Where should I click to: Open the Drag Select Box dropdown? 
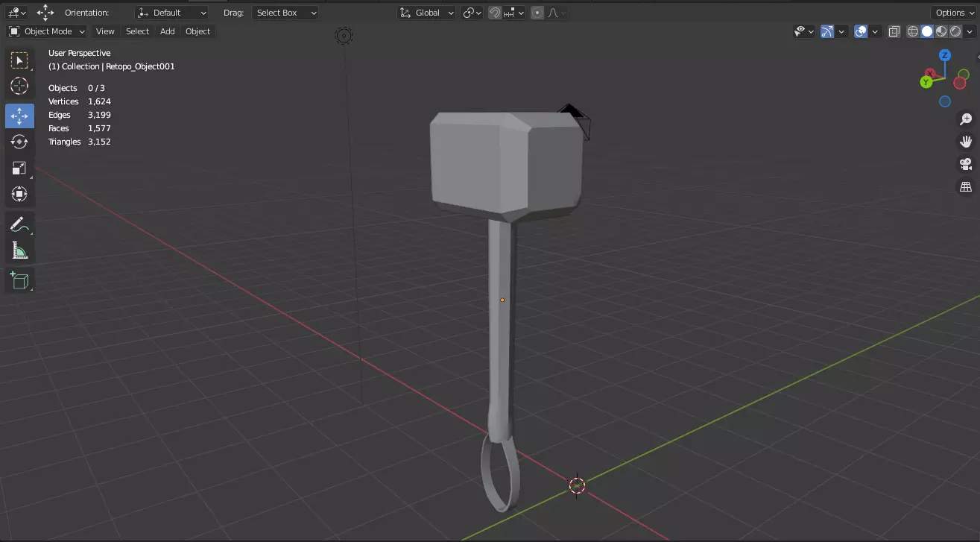pos(285,13)
